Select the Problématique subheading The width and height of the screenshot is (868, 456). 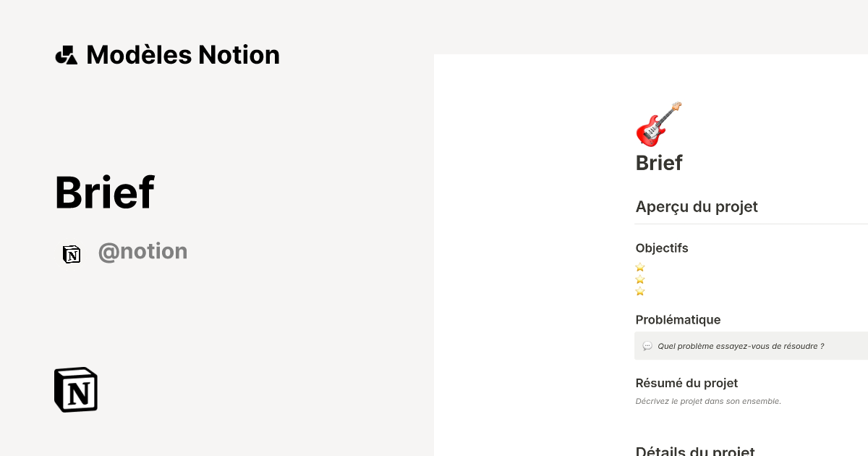pyautogui.click(x=678, y=320)
